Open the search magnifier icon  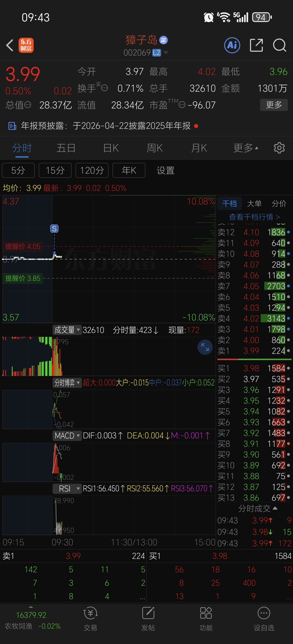[x=279, y=45]
